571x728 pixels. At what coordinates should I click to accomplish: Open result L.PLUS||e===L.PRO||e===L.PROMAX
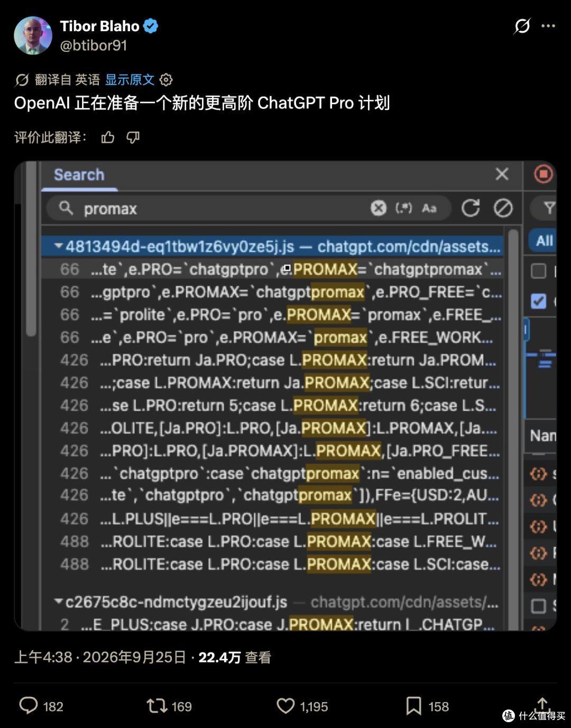pos(273,518)
